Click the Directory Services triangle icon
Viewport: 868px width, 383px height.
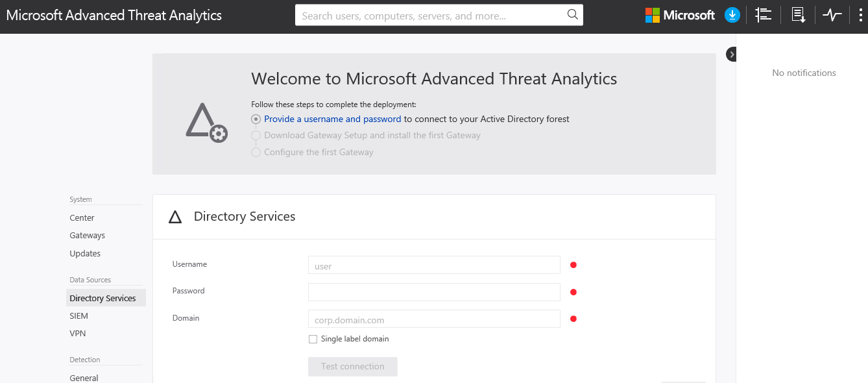click(175, 216)
